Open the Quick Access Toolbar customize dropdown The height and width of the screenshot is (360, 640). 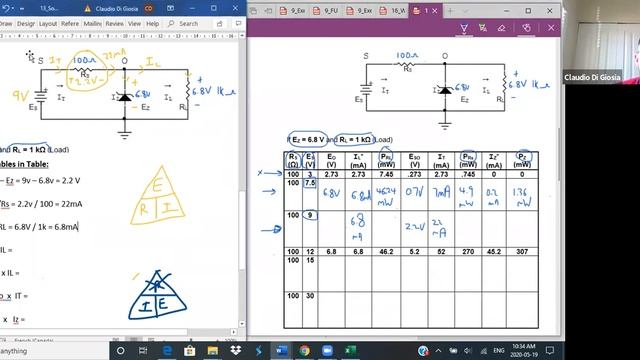(x=22, y=9)
